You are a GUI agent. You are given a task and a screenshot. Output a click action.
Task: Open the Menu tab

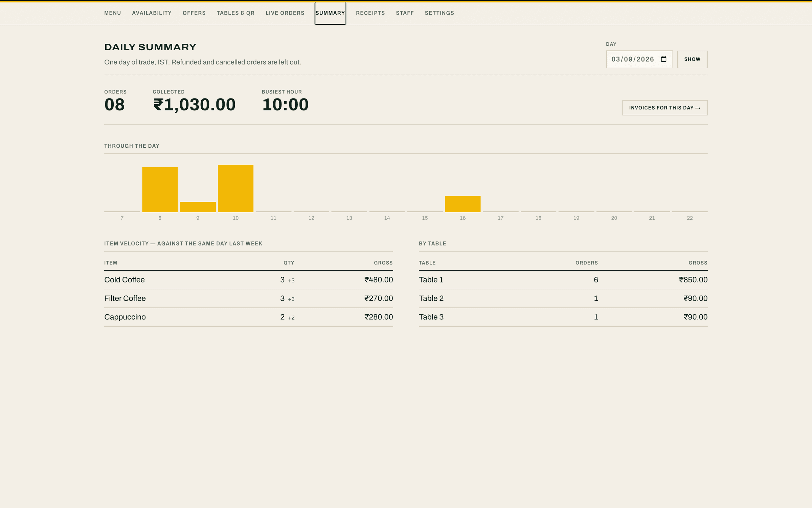coord(113,13)
